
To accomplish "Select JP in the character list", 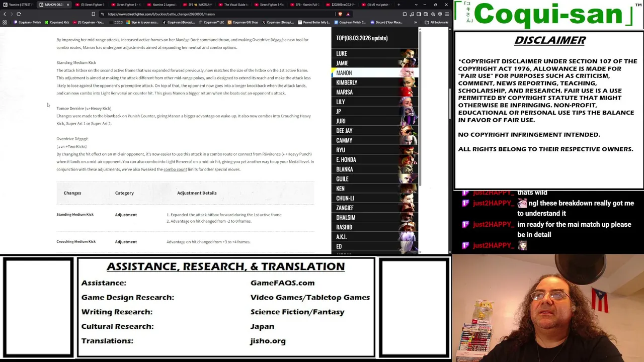I will click(x=375, y=111).
